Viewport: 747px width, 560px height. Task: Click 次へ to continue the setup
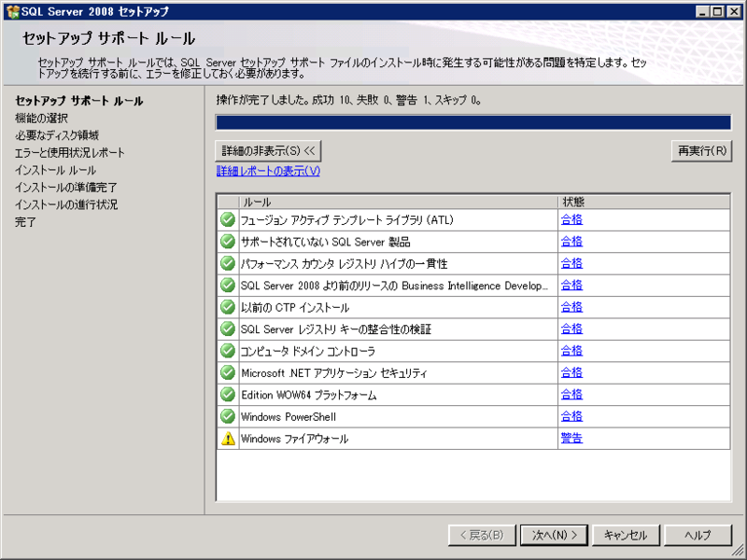pyautogui.click(x=553, y=535)
